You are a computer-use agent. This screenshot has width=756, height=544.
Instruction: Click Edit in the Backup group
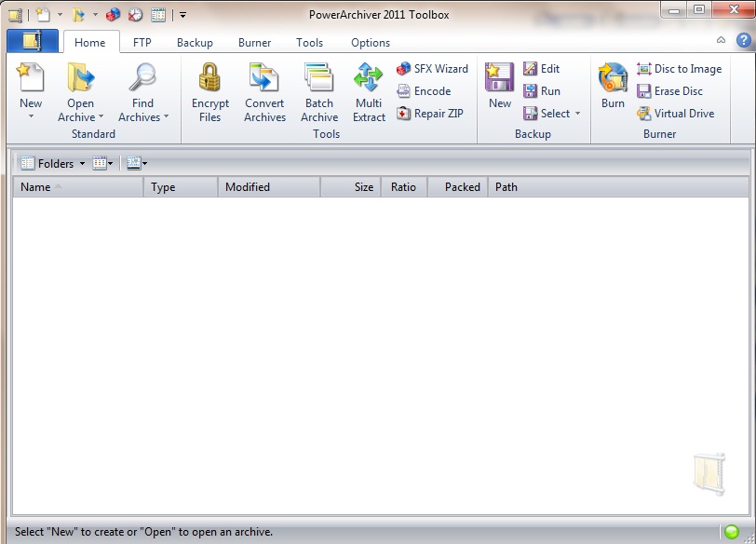541,69
